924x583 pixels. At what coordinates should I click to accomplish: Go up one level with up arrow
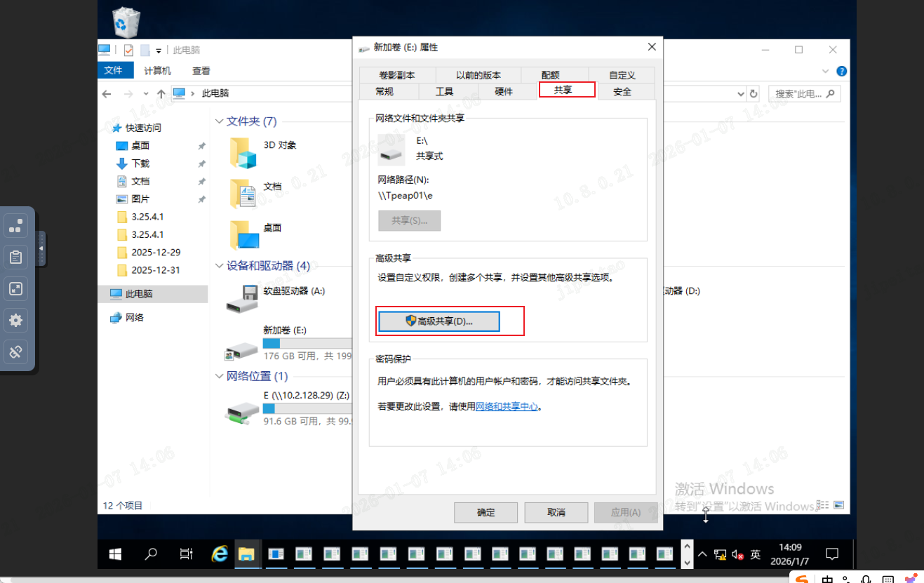tap(161, 93)
